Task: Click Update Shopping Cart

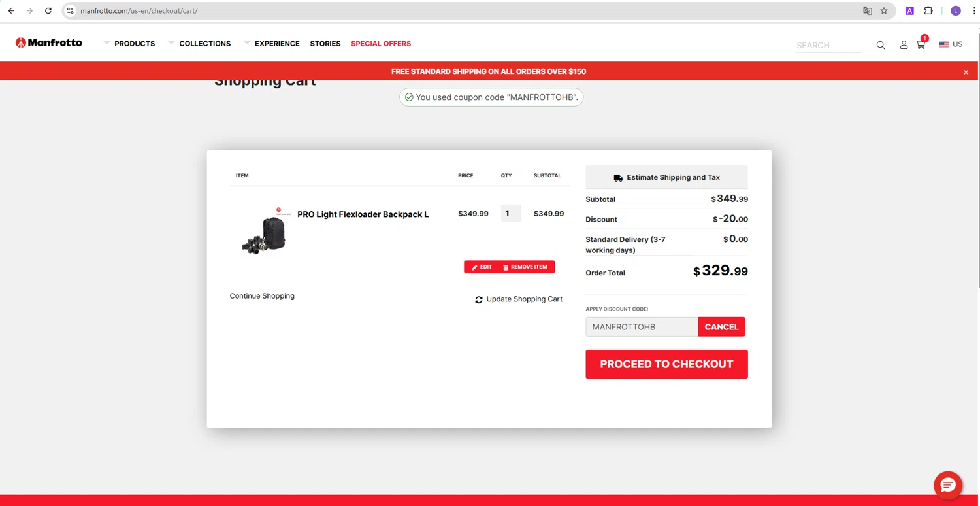Action: coord(519,299)
